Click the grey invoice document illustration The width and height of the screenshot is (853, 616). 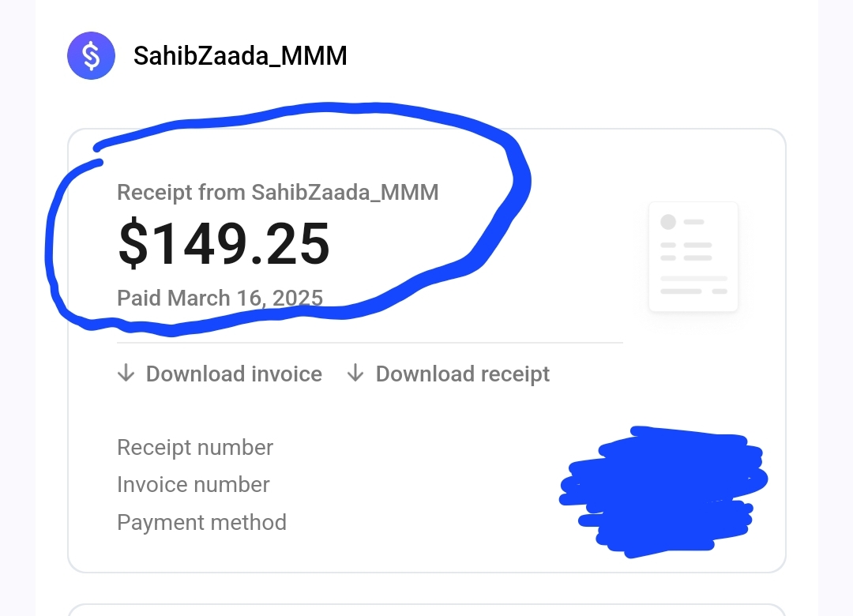point(693,257)
